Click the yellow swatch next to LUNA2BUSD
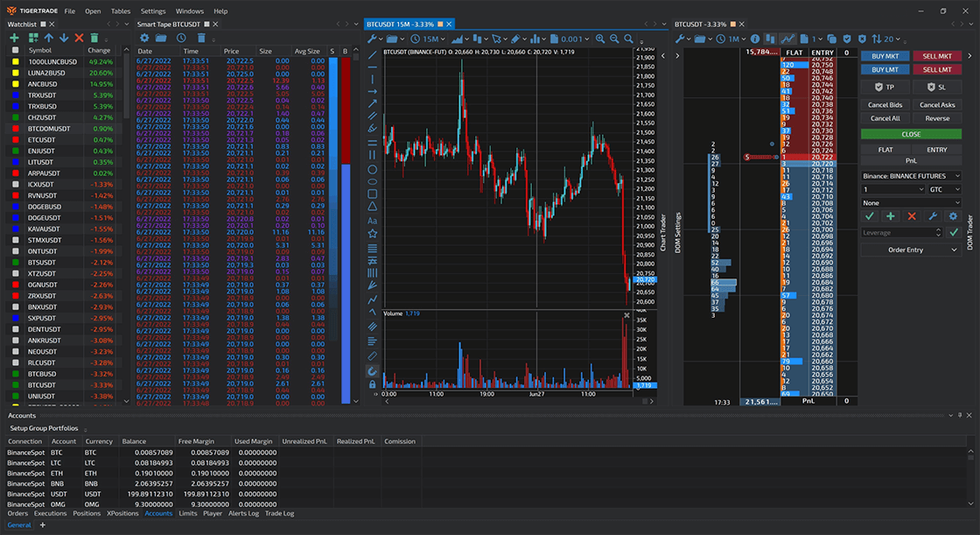980x535 pixels. (16, 73)
